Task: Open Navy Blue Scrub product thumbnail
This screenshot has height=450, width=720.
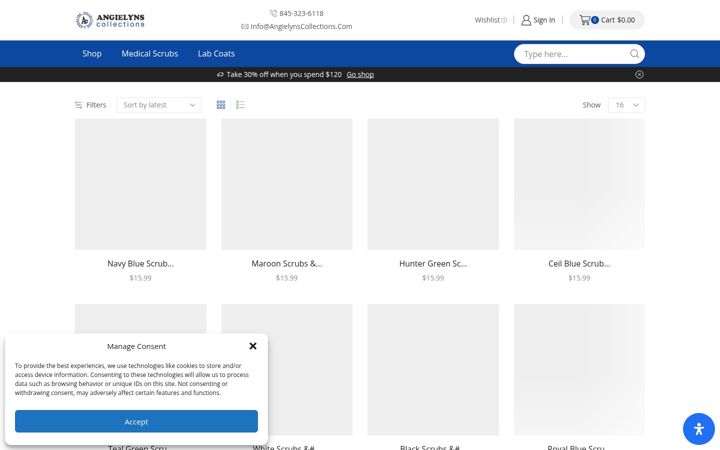Action: [141, 184]
